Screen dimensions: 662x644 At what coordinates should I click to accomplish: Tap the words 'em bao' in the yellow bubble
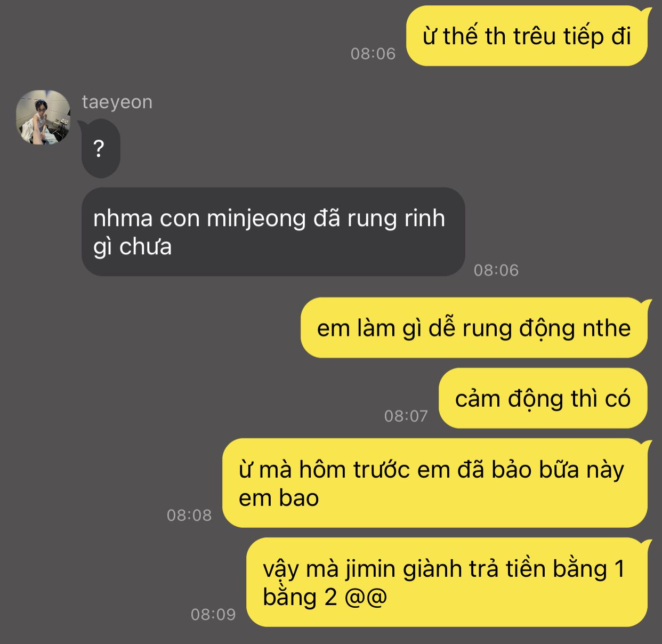pos(279,498)
